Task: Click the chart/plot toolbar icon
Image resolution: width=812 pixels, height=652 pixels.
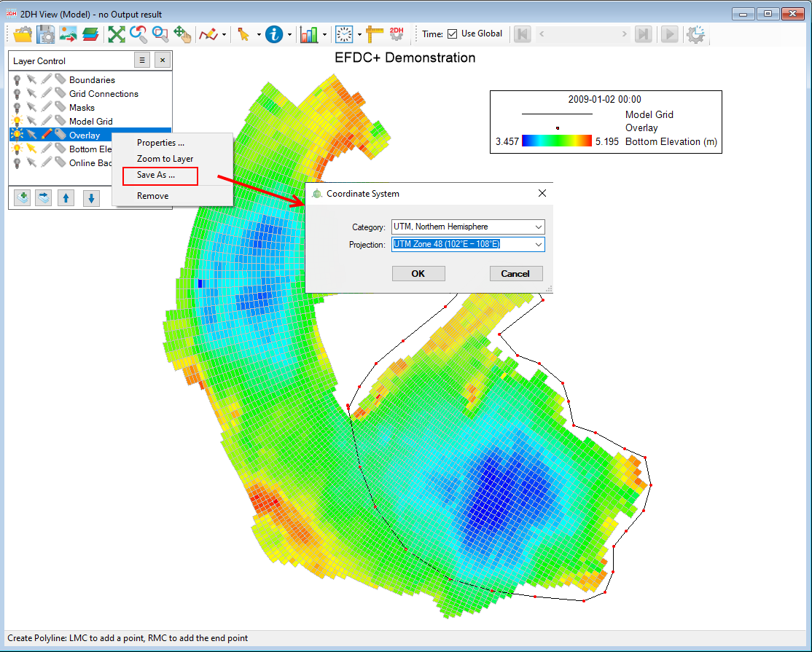Action: [x=309, y=34]
